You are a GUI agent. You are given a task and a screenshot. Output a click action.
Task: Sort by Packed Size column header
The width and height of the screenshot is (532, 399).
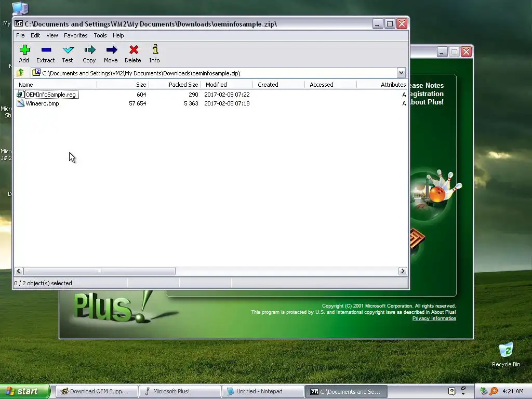click(175, 85)
